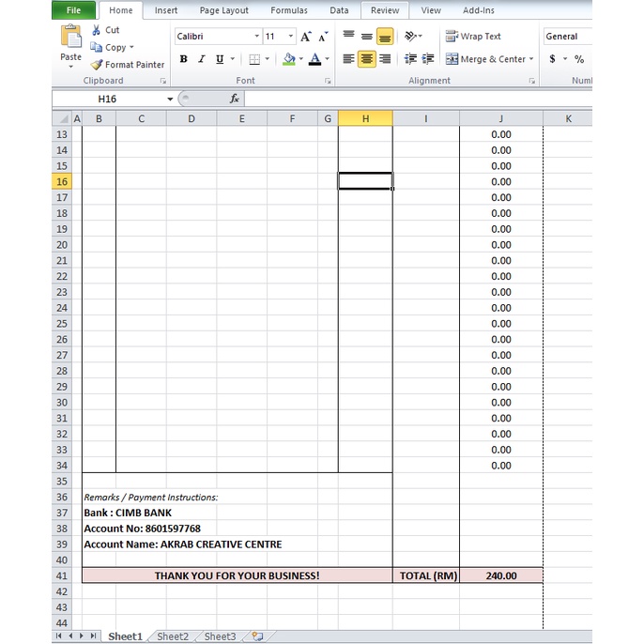Apply the font color letter A
This screenshot has width=644, height=644.
click(314, 59)
